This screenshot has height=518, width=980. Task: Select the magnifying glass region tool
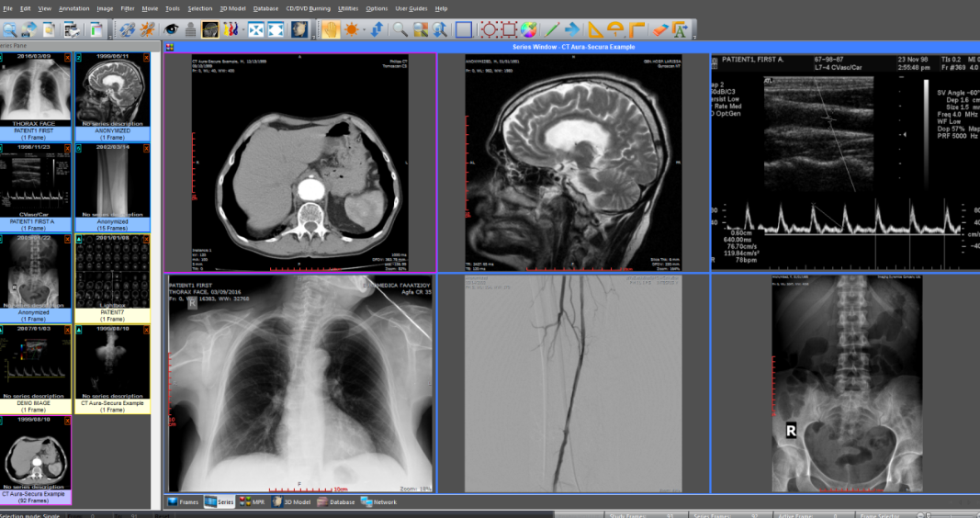(421, 29)
